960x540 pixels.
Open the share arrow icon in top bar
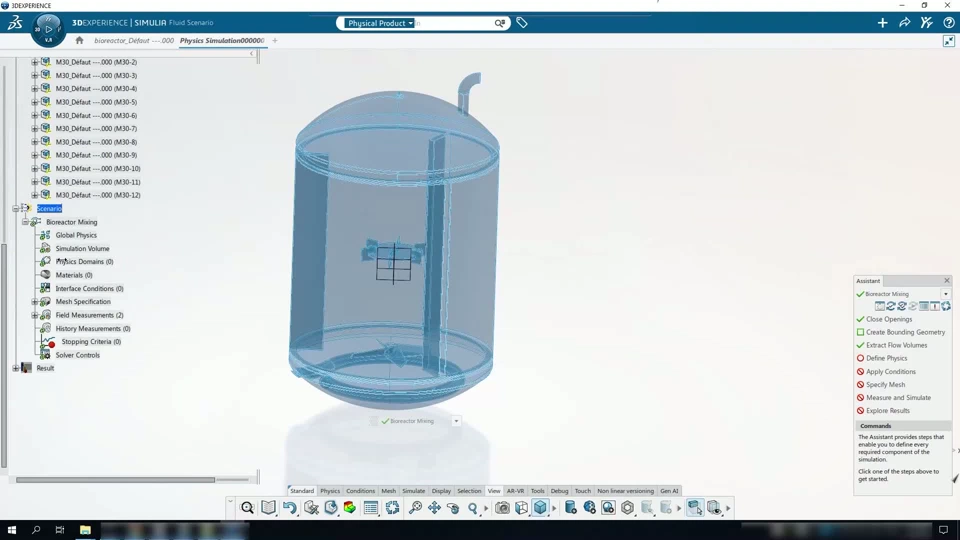[x=904, y=23]
